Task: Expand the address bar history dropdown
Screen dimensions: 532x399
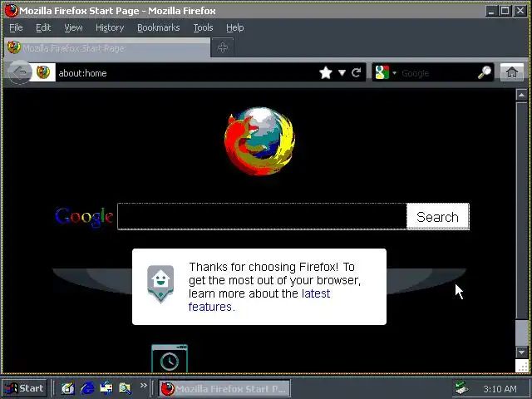Action: (342, 72)
